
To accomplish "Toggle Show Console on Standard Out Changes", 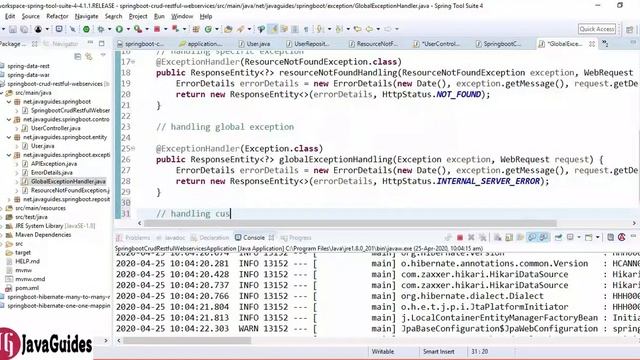I will (x=532, y=238).
